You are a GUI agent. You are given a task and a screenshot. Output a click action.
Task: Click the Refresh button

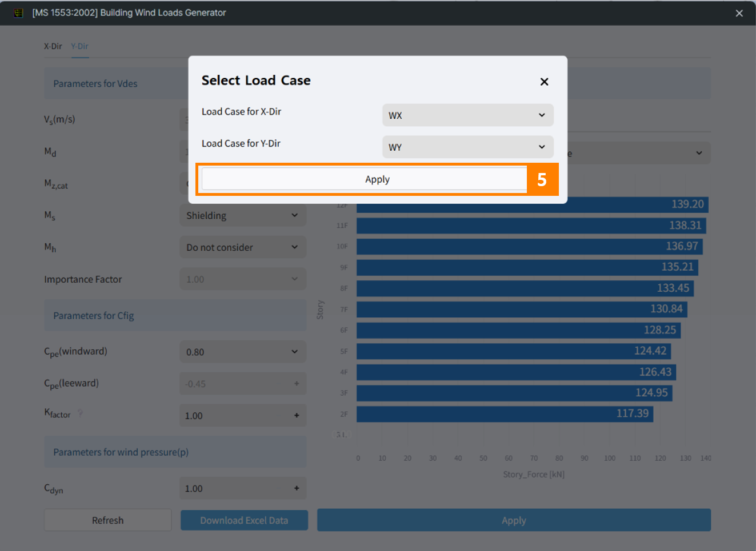pos(107,520)
